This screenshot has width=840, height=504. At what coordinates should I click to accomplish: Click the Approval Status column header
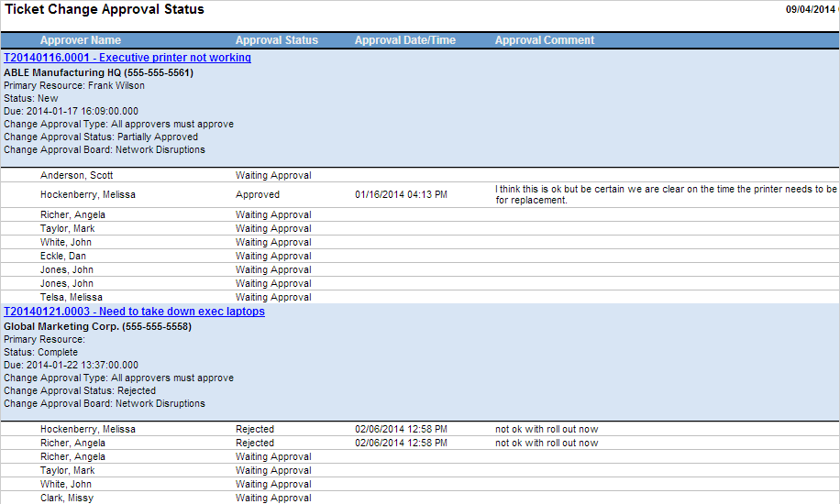pyautogui.click(x=277, y=40)
